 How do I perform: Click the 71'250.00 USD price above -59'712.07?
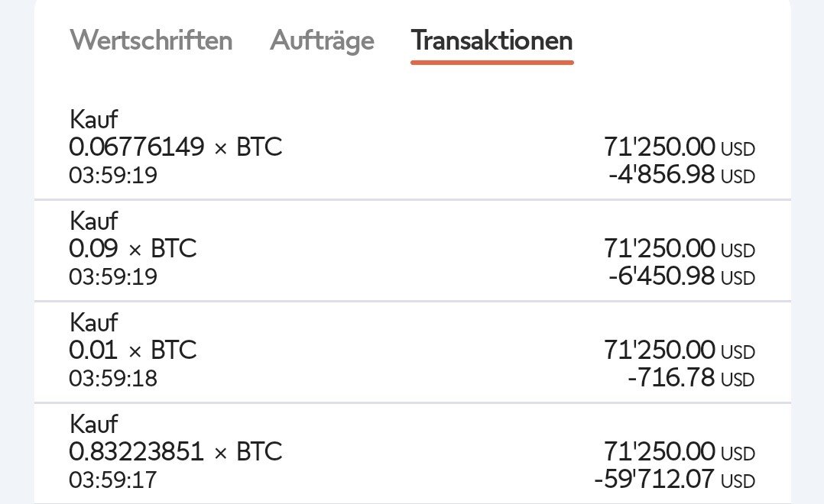[679, 452]
